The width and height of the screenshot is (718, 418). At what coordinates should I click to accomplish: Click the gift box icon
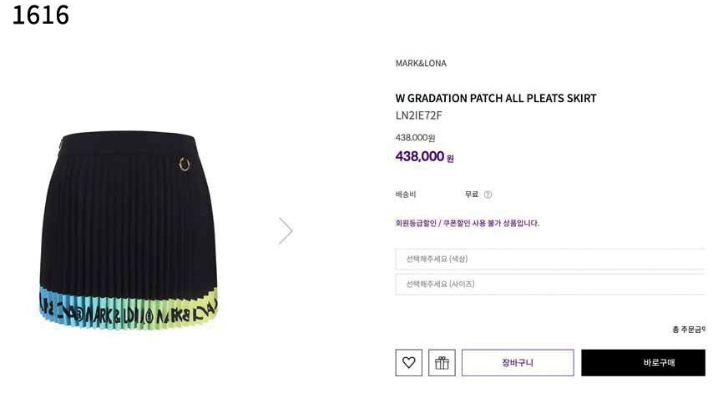click(x=441, y=363)
